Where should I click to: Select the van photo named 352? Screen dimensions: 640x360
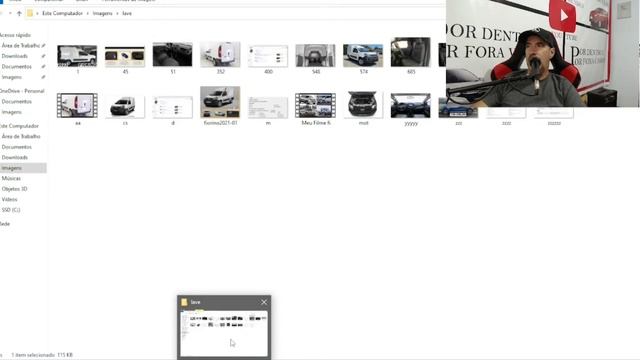[x=220, y=54]
